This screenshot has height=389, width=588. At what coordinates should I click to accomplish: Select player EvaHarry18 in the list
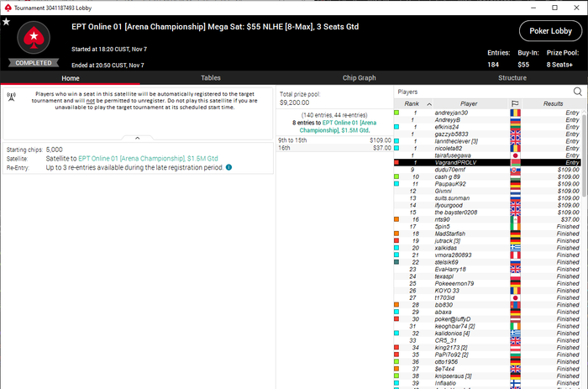coord(487,270)
